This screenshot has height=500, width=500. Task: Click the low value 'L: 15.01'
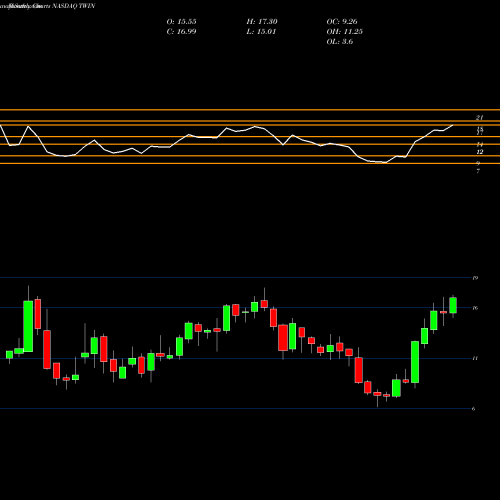pos(261,32)
